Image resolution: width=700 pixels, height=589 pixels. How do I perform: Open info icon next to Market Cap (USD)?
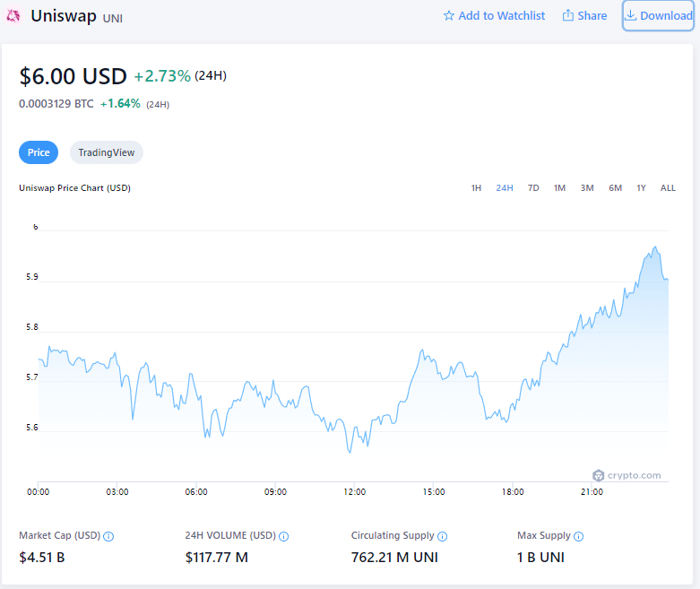tap(108, 536)
